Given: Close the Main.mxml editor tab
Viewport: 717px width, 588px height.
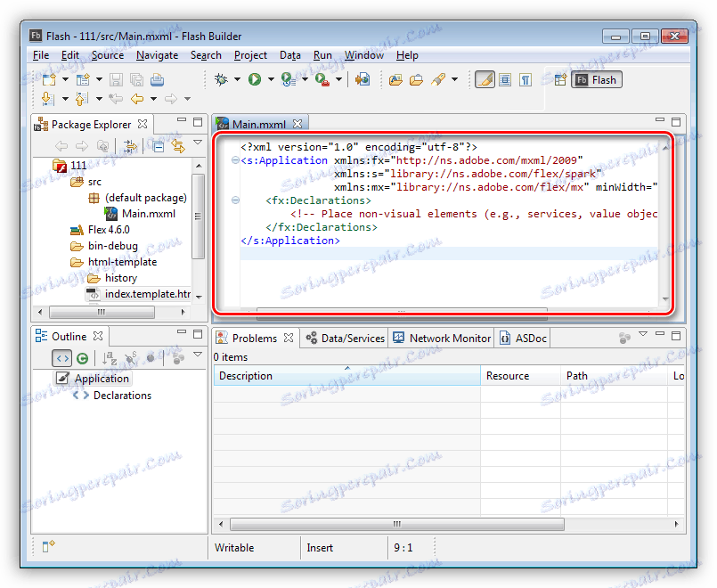Looking at the screenshot, I should point(297,124).
